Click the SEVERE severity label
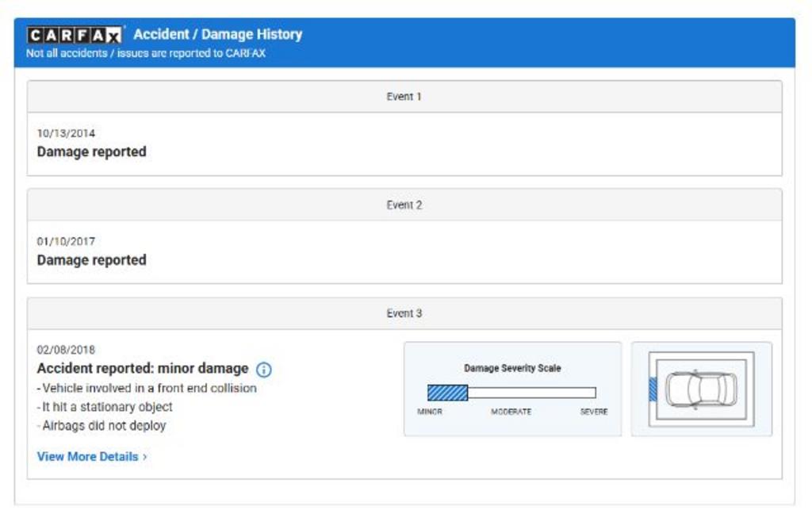The height and width of the screenshot is (514, 812). [x=594, y=412]
